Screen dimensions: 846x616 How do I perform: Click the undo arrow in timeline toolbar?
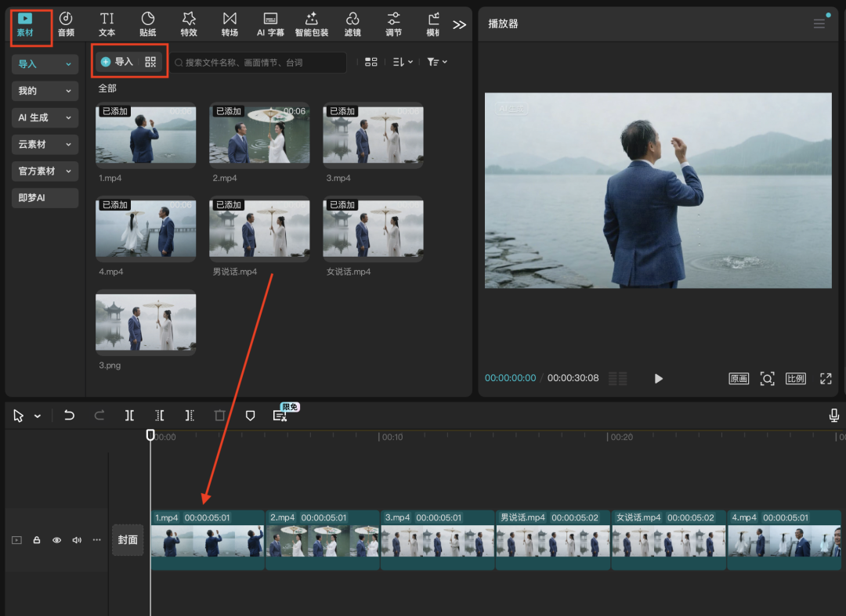click(x=70, y=416)
